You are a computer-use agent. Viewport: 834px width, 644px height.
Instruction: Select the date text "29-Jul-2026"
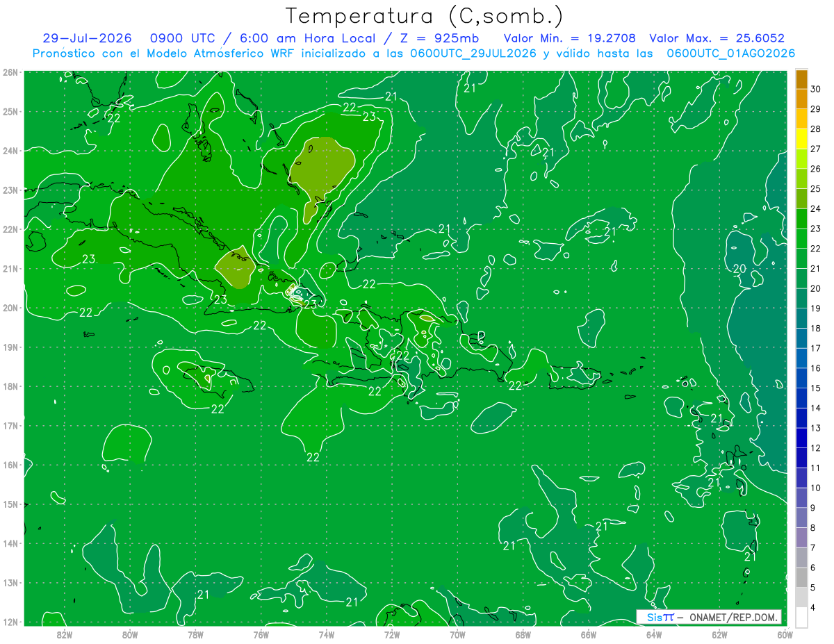[87, 38]
